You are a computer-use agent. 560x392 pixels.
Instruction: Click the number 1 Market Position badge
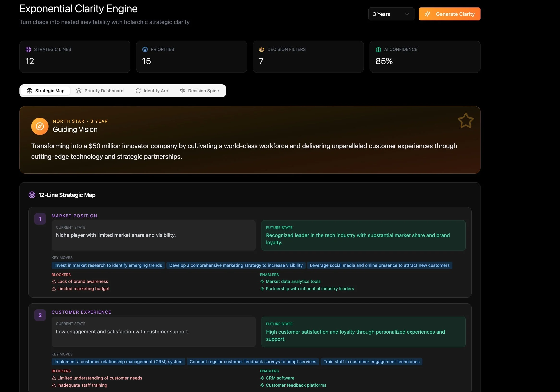40,219
